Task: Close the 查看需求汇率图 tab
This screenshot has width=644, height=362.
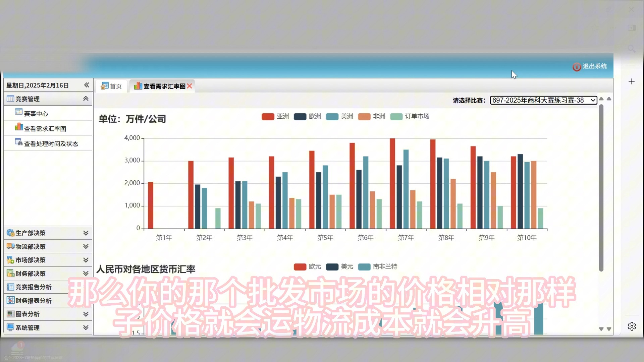Action: pyautogui.click(x=190, y=86)
